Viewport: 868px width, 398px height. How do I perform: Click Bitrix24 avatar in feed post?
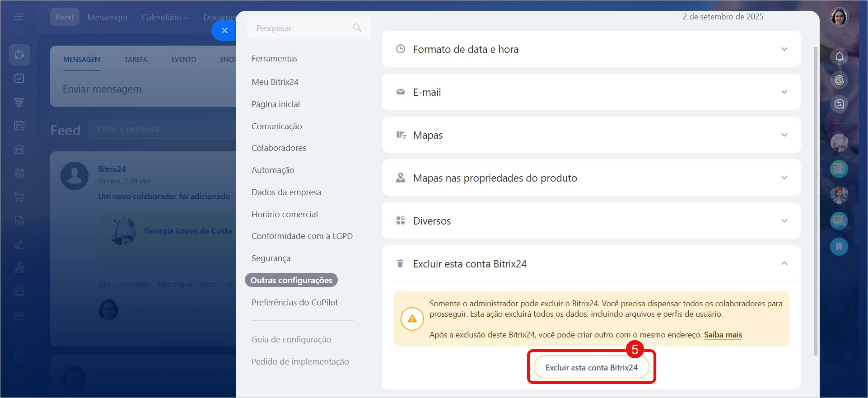[75, 176]
